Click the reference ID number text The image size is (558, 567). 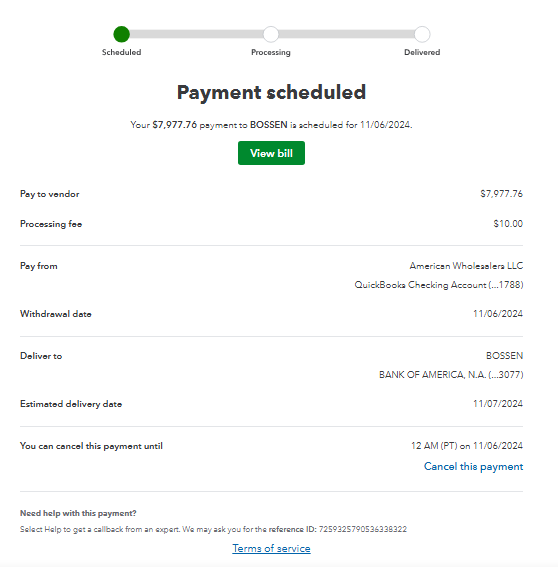[x=363, y=529]
